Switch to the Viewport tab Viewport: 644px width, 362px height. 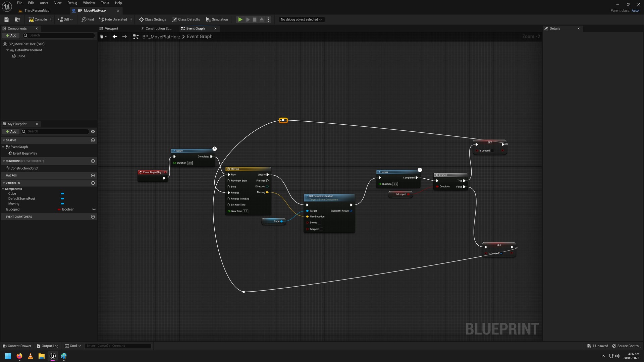tap(111, 28)
